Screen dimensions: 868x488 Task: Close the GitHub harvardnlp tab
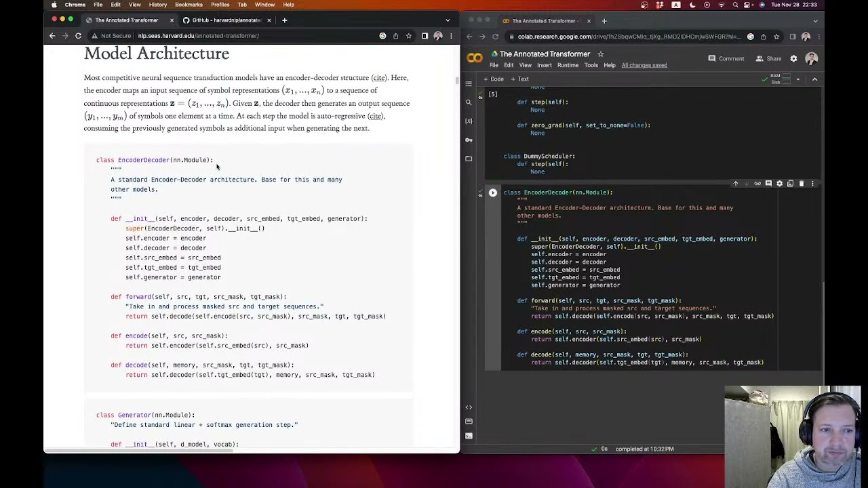pyautogui.click(x=269, y=20)
